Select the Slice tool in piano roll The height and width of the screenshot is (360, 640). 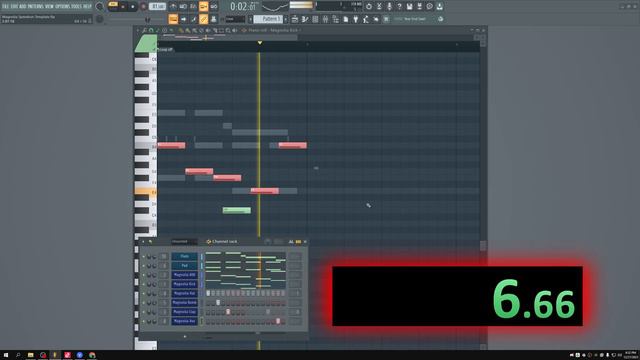pyautogui.click(x=215, y=30)
